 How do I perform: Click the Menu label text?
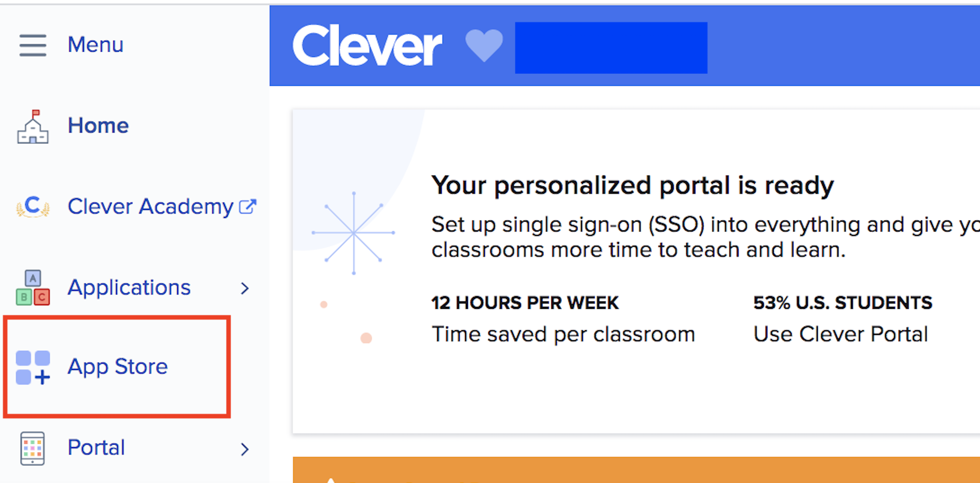click(x=96, y=45)
